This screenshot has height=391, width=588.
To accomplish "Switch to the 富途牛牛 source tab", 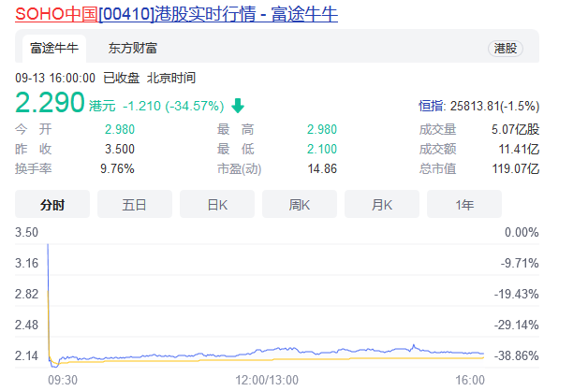I will tap(54, 49).
